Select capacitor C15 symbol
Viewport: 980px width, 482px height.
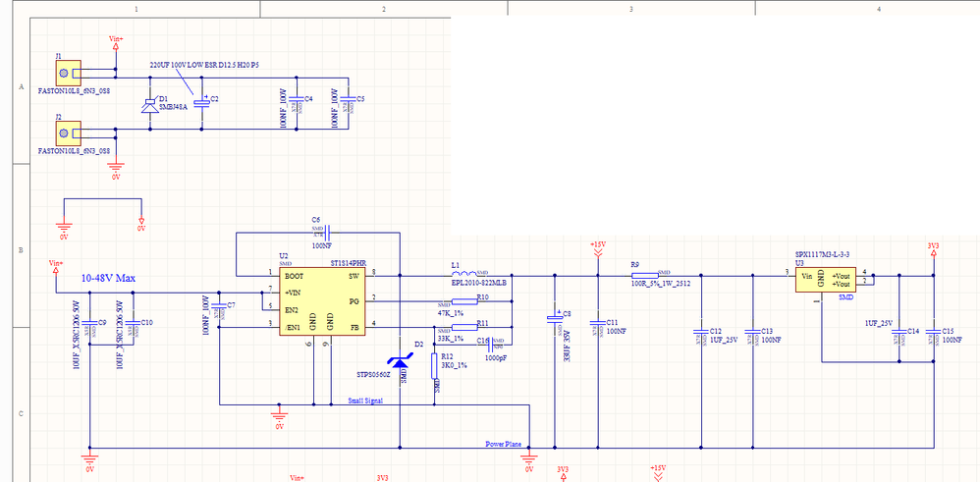point(934,332)
